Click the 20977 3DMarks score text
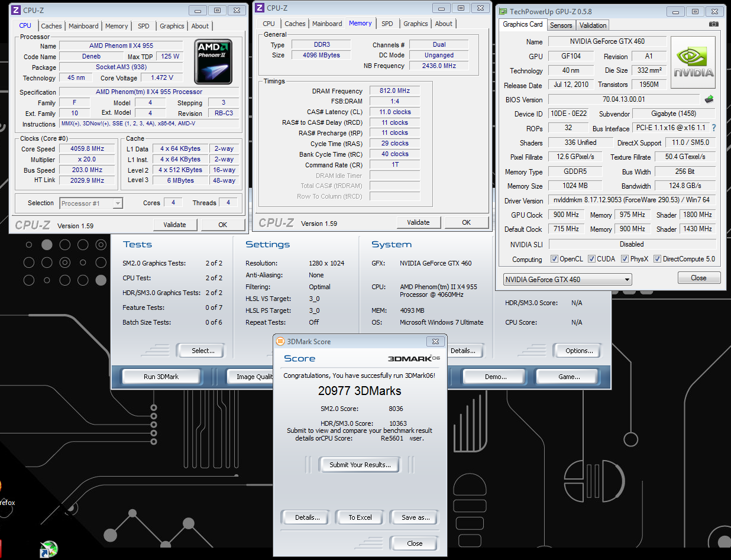 (x=360, y=391)
